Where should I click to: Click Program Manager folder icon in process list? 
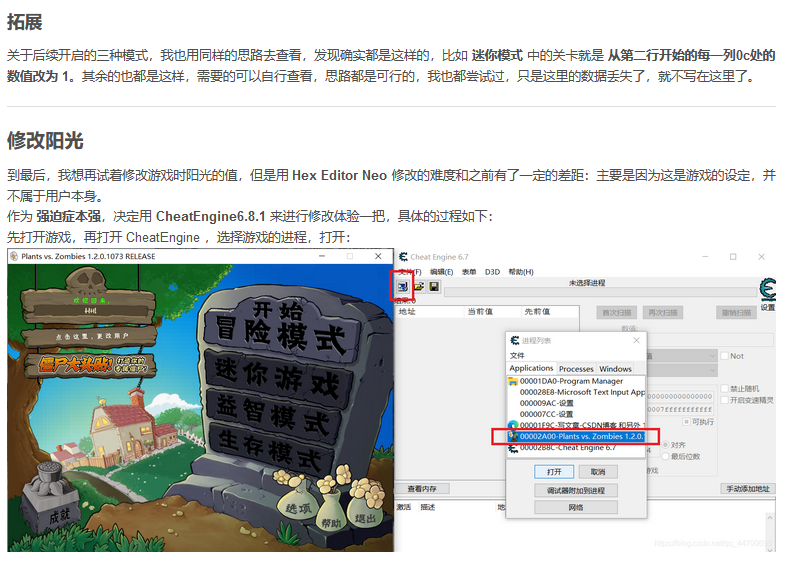coord(513,381)
